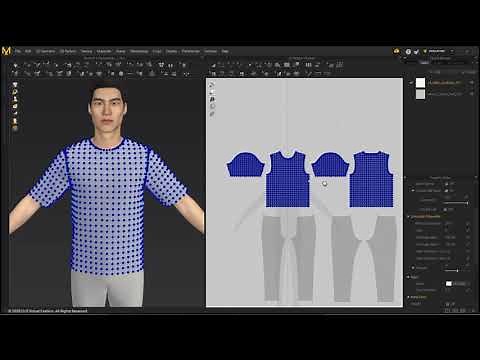Click the topmost icon in 2D window's side toolbar
The width and height of the screenshot is (480, 360).
coord(212,85)
